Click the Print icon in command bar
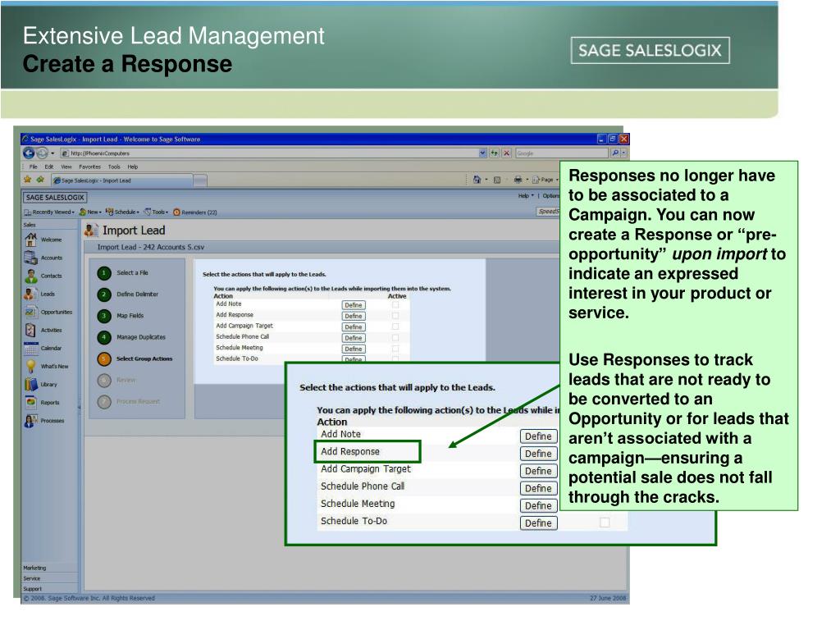 [x=518, y=180]
